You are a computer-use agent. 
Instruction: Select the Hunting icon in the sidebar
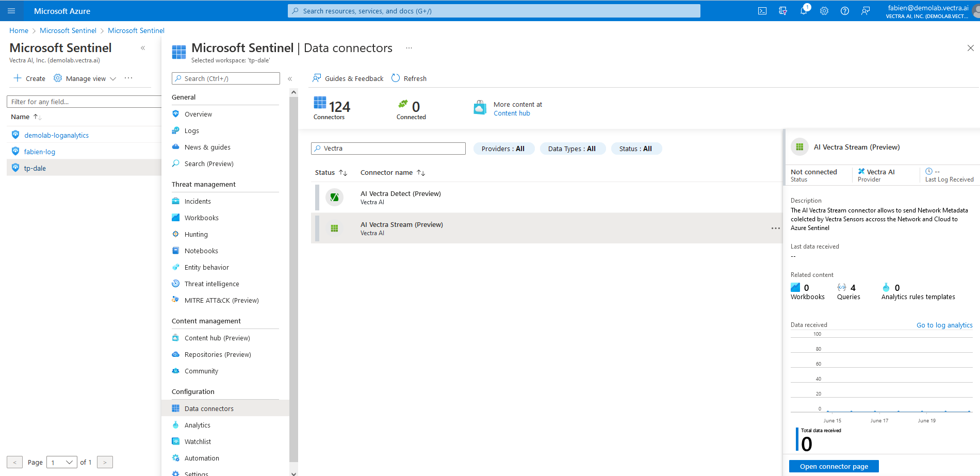point(177,234)
